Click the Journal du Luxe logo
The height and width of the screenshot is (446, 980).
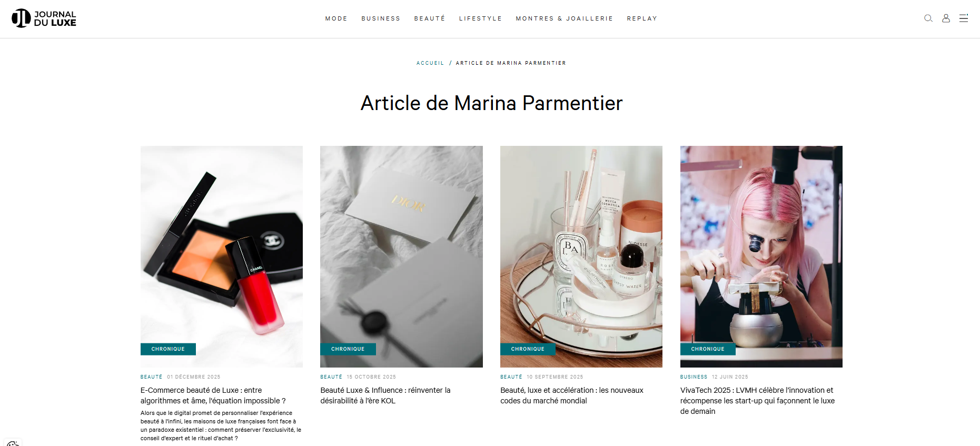44,18
